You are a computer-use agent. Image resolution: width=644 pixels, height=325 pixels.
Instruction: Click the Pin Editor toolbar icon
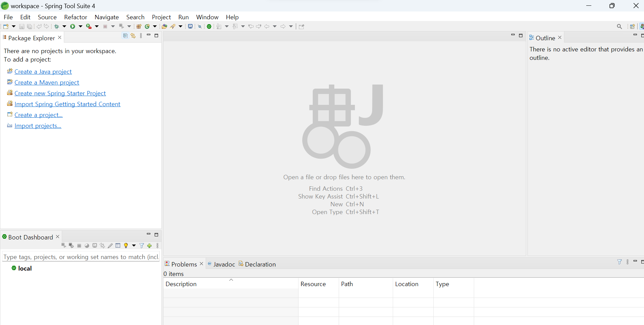coord(302,26)
